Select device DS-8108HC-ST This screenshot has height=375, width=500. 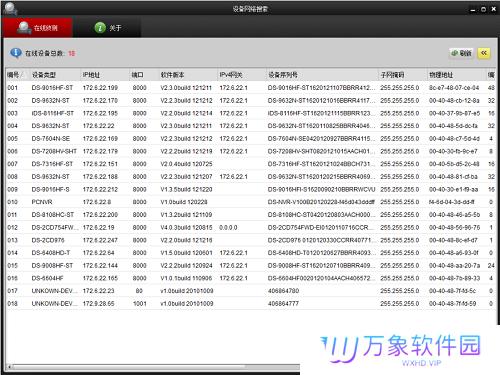(x=53, y=215)
